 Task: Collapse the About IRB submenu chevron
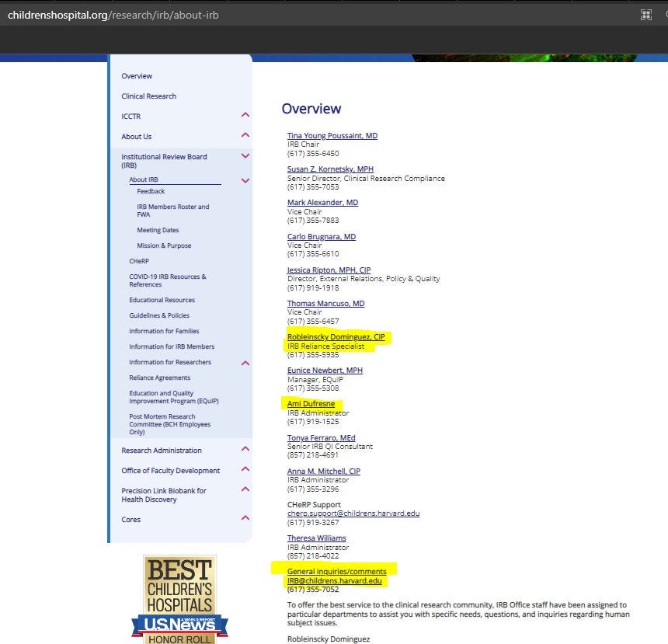point(245,181)
